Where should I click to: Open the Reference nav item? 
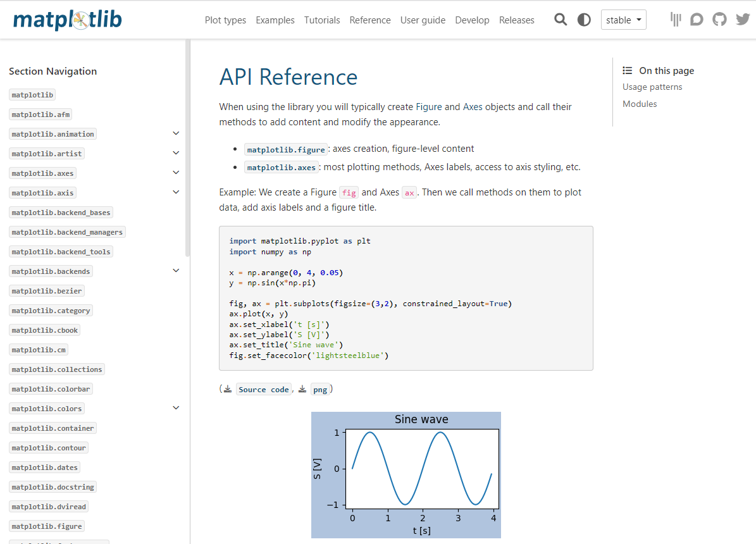click(370, 20)
